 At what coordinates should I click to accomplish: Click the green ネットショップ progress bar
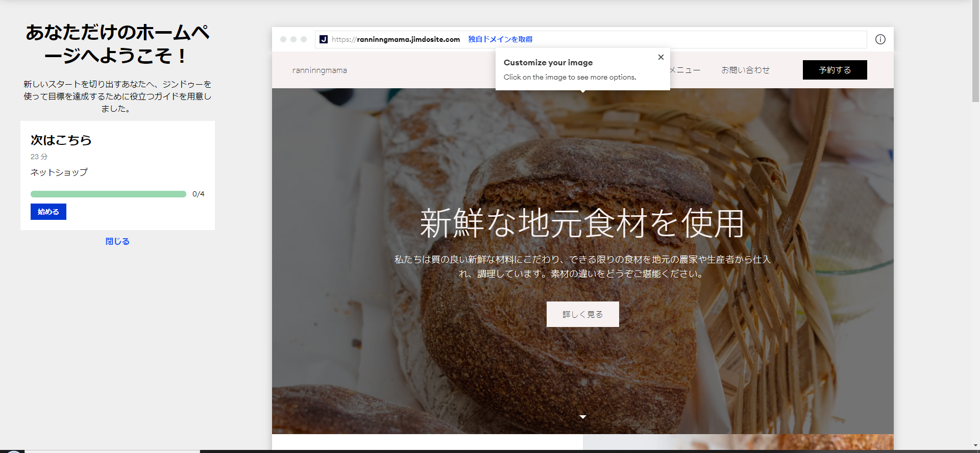(108, 194)
